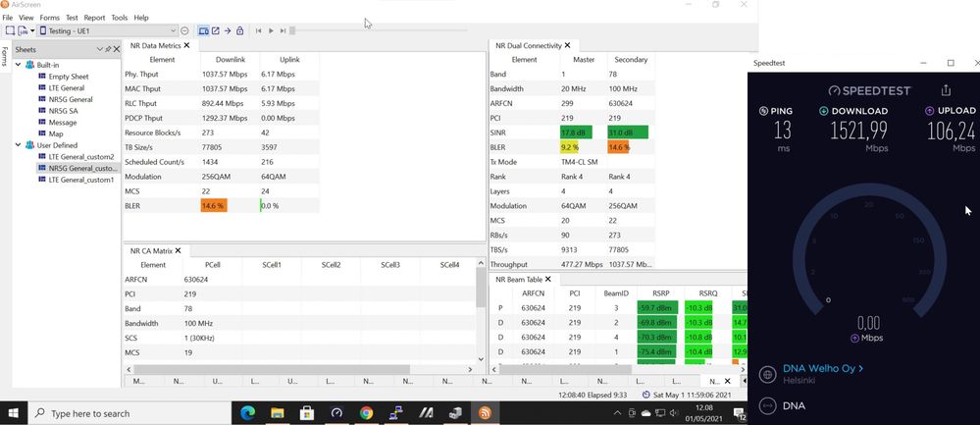Screen dimensions: 980x425
Task: Select the NR Data Metrics tab
Action: click(x=155, y=45)
